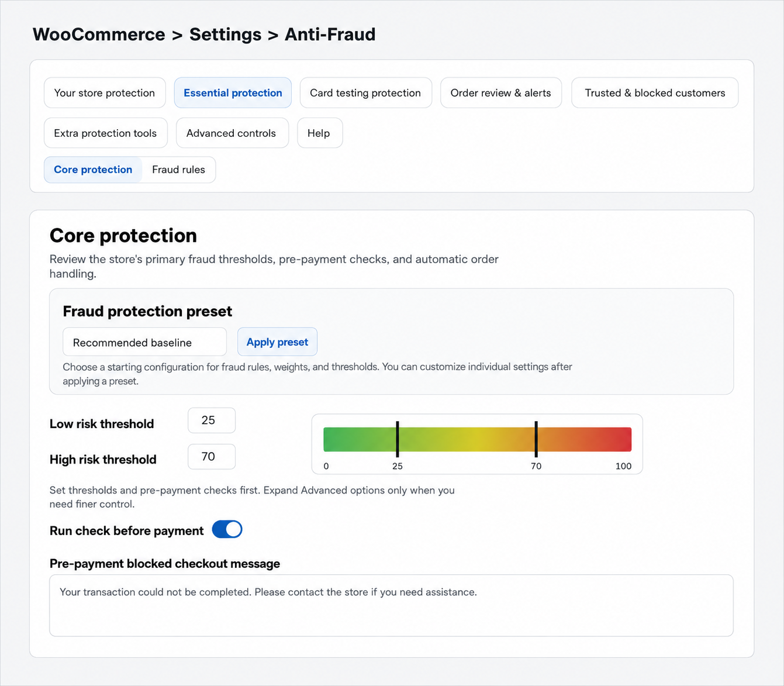The width and height of the screenshot is (784, 686).
Task: Focus the Low risk threshold field
Action: point(212,420)
